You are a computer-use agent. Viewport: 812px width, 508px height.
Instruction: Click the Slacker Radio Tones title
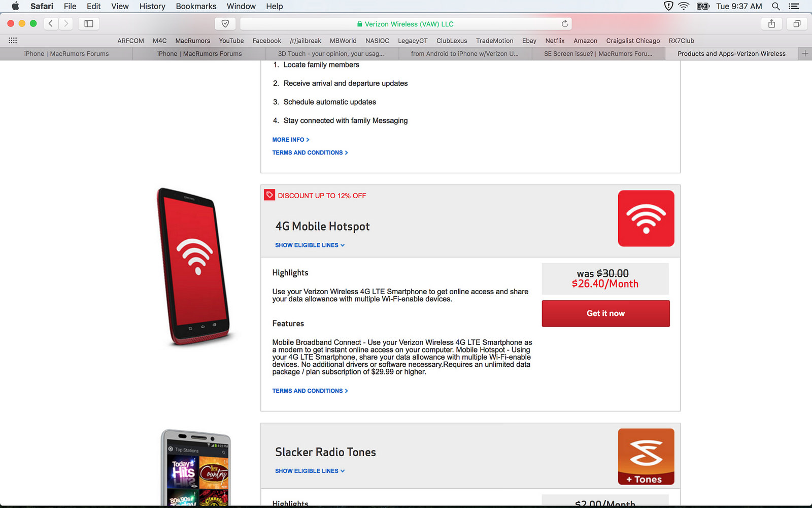(x=325, y=452)
